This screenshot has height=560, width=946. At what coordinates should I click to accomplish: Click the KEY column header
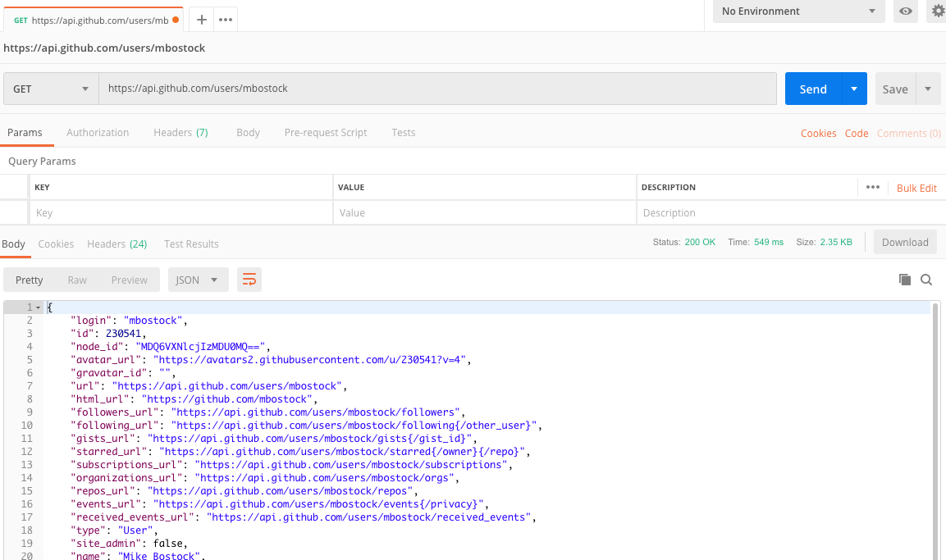(x=42, y=188)
